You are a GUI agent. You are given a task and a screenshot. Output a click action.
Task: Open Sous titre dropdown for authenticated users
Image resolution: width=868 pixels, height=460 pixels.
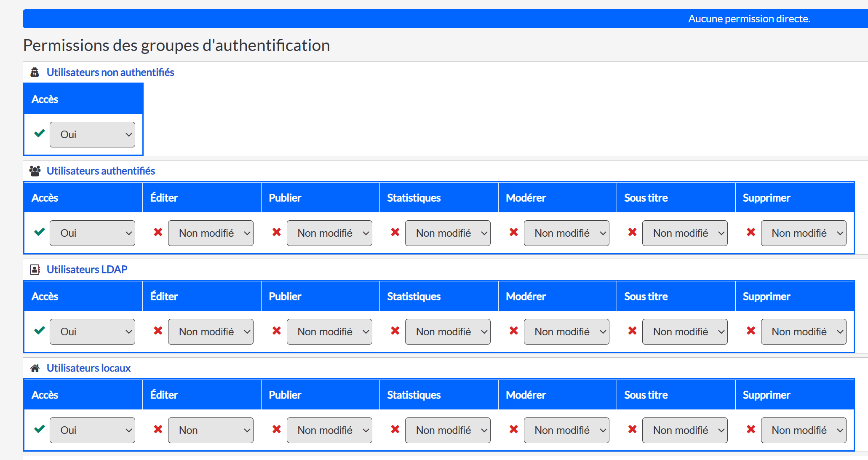(685, 233)
